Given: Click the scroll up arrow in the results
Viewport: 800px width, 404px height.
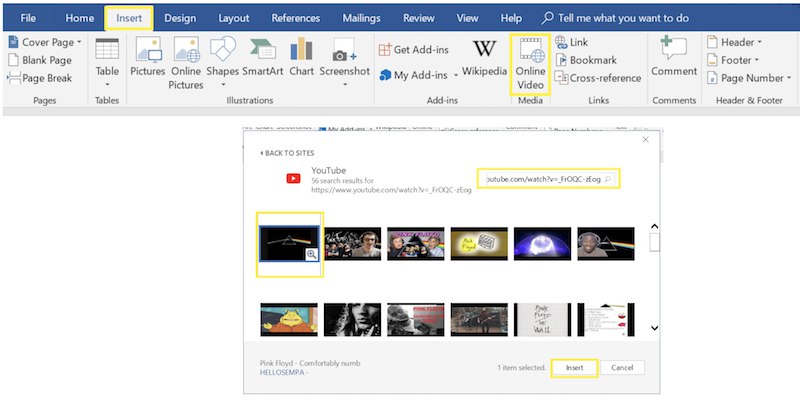Looking at the screenshot, I should point(655,226).
